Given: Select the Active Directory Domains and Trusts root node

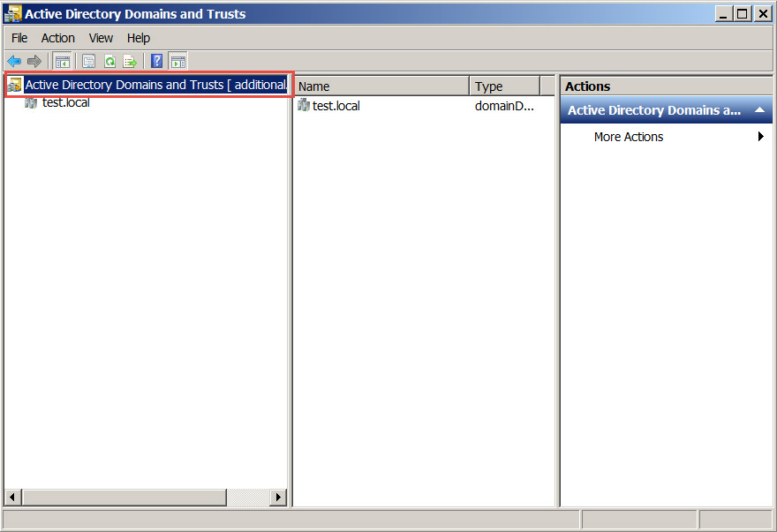Looking at the screenshot, I should [x=155, y=85].
